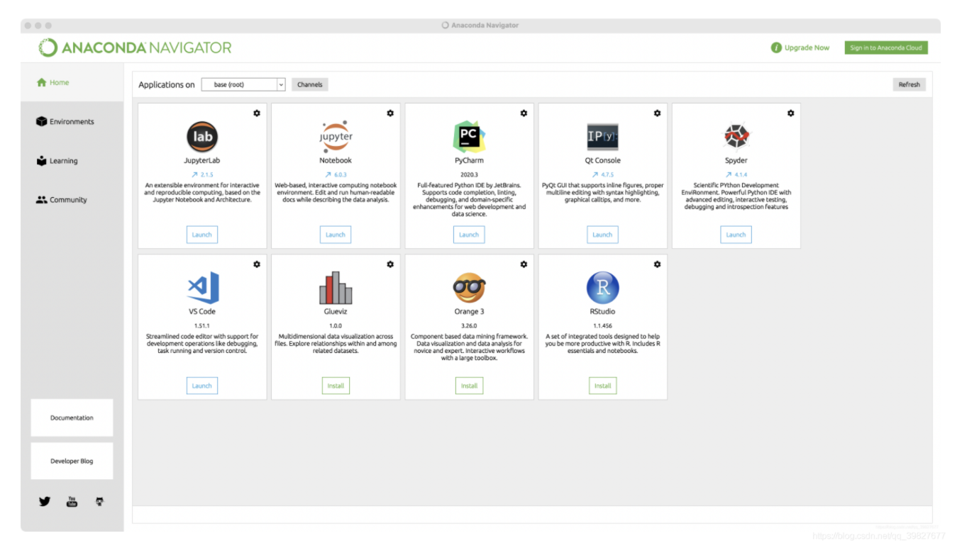Screen dimensions: 962x560
Task: Open the JupyterLab gear options
Action: pos(257,113)
